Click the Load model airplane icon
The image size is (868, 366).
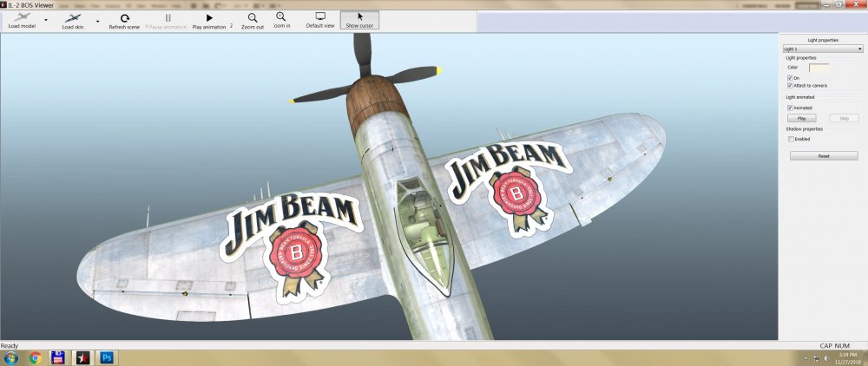22,17
